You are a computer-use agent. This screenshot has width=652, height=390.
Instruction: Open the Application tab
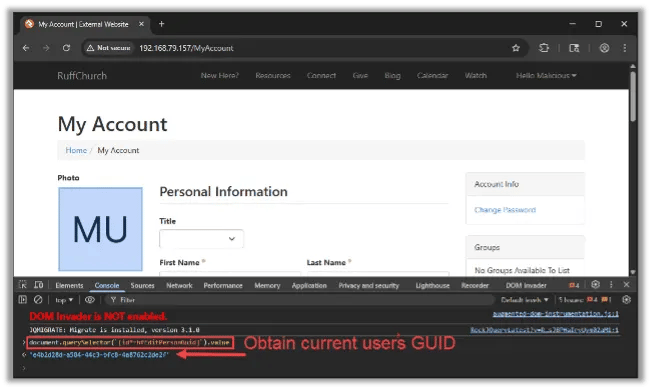pyautogui.click(x=309, y=286)
